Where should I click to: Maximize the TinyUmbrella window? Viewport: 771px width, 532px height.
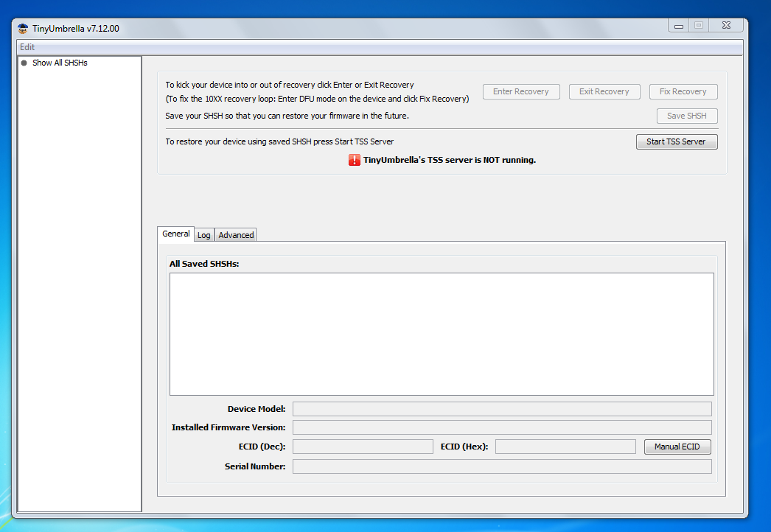click(x=699, y=26)
